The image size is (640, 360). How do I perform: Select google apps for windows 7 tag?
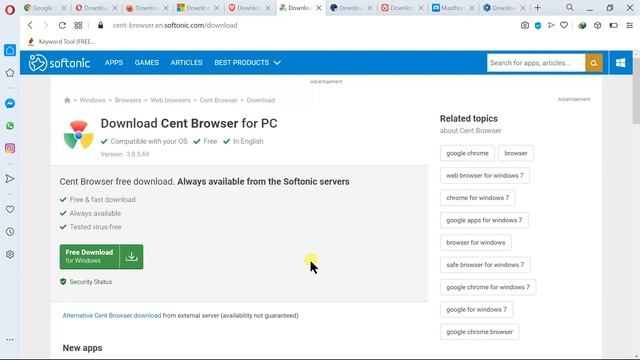tap(484, 220)
